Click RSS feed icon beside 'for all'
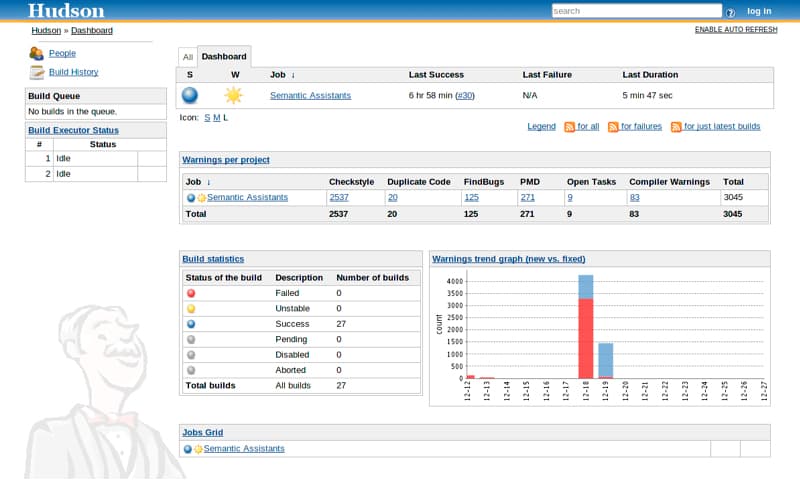The height and width of the screenshot is (480, 800). click(x=569, y=127)
